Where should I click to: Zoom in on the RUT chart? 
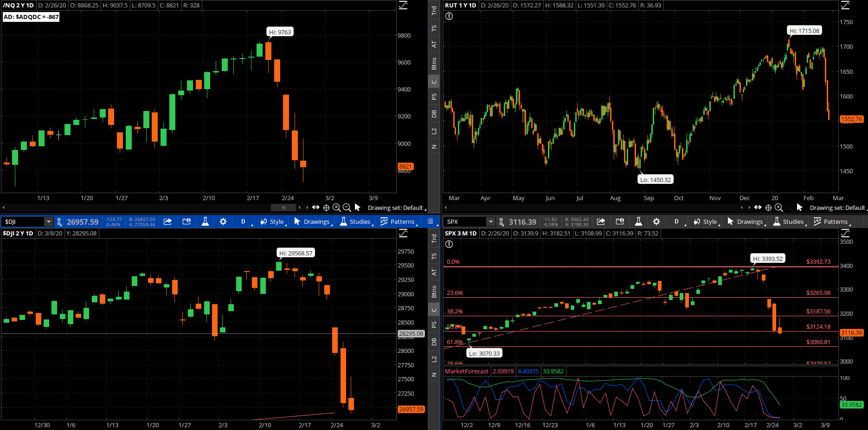[779, 208]
